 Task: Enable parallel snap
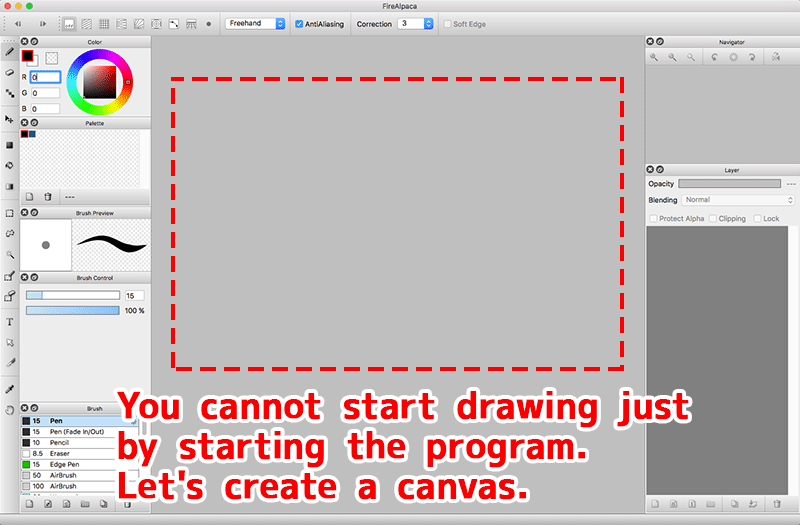(87, 24)
